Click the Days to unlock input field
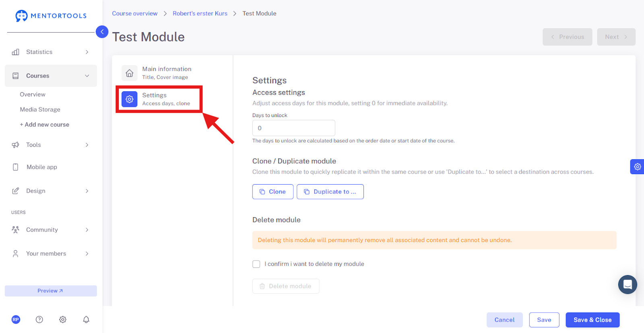Screen dimensions: 644x333 tap(294, 128)
